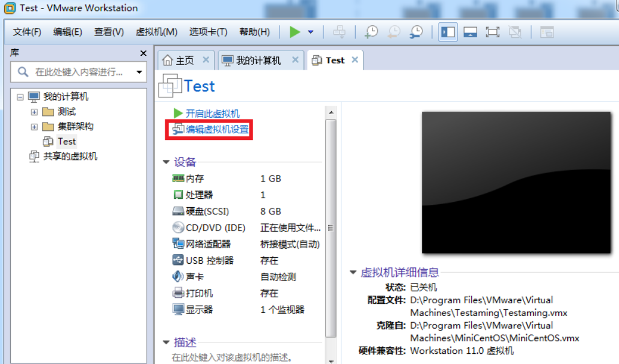Screen dimensions: 619x364
Task: Take a snapshot with the clock-plus icon
Action: pyautogui.click(x=371, y=32)
